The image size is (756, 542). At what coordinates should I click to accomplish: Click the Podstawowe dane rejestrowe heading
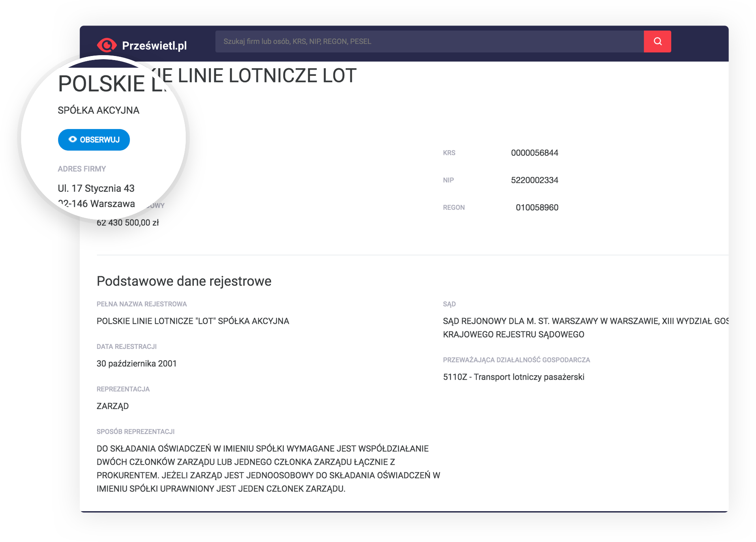[184, 281]
